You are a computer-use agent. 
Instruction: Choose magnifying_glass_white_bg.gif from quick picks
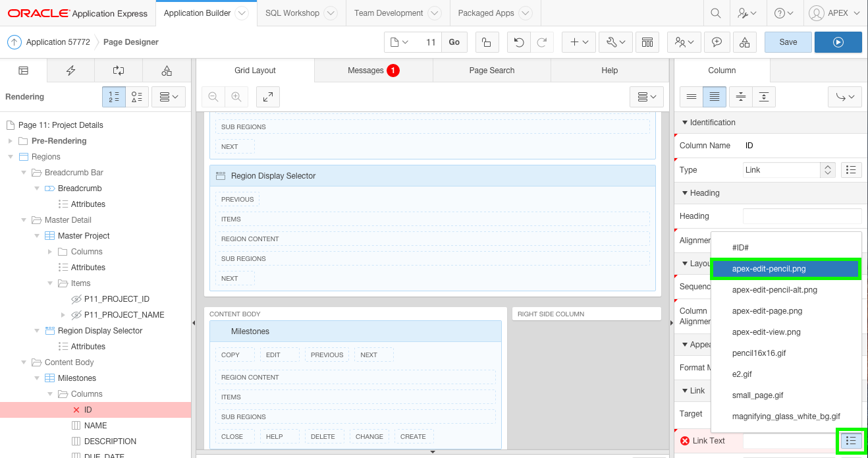pyautogui.click(x=786, y=416)
